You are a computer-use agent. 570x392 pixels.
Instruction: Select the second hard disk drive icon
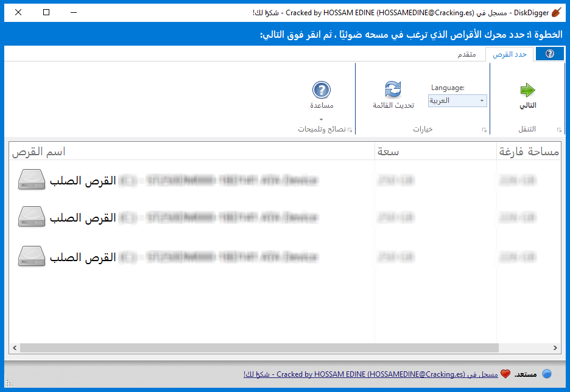32,217
